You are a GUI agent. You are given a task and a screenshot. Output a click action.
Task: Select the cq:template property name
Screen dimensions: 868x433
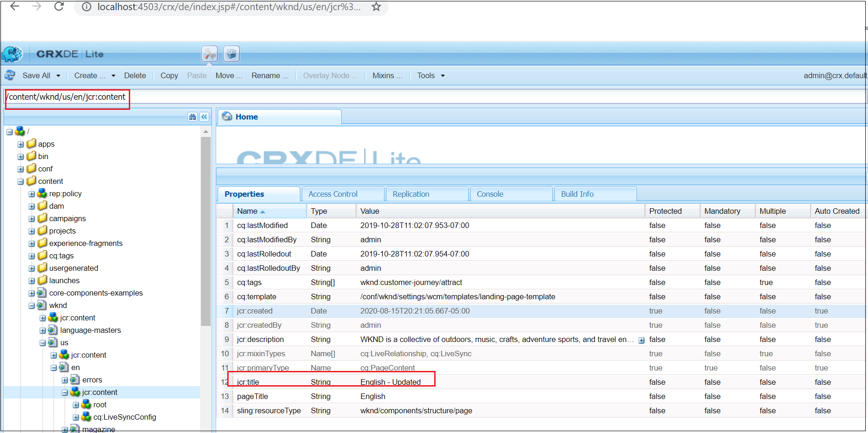click(x=257, y=296)
